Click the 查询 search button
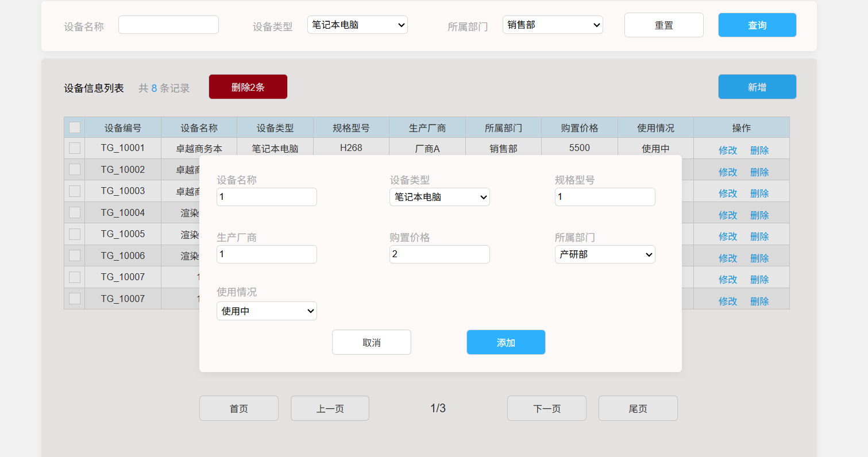 757,25
